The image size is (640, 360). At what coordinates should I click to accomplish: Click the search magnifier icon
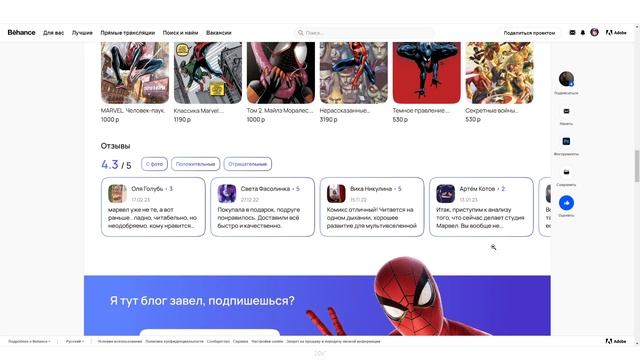300,33
